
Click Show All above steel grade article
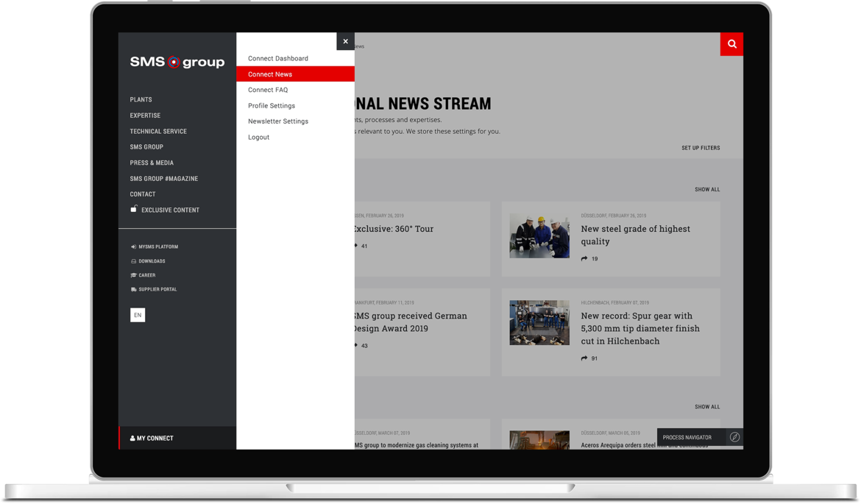707,189
